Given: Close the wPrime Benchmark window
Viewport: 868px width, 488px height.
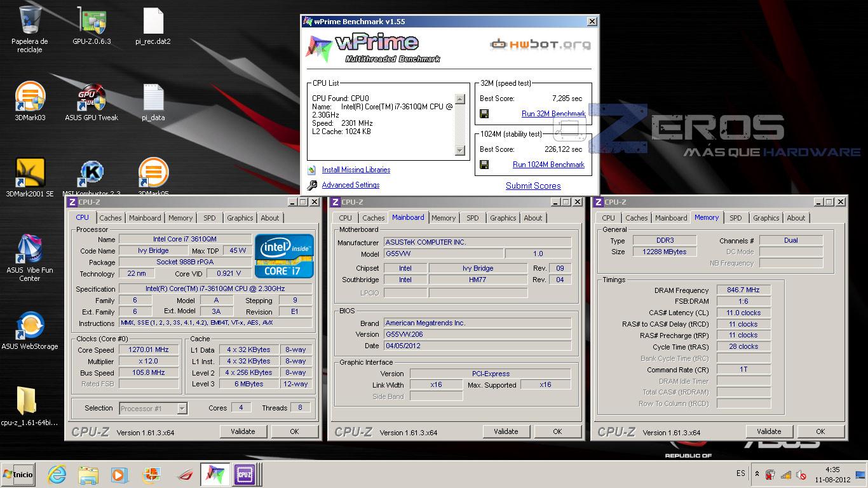Looking at the screenshot, I should tap(592, 22).
